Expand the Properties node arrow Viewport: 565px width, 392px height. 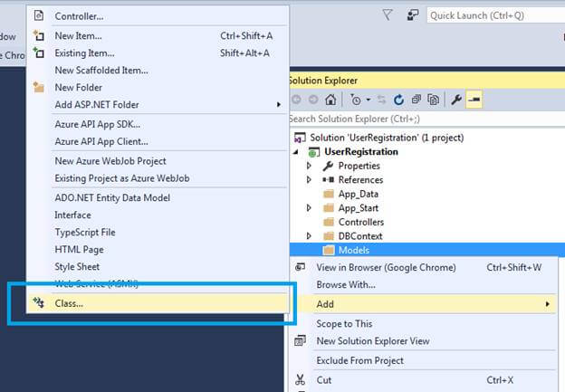(309, 166)
